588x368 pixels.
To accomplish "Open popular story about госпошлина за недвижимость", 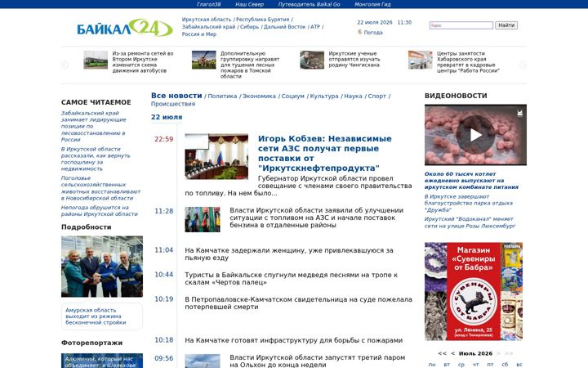I will coord(96,159).
